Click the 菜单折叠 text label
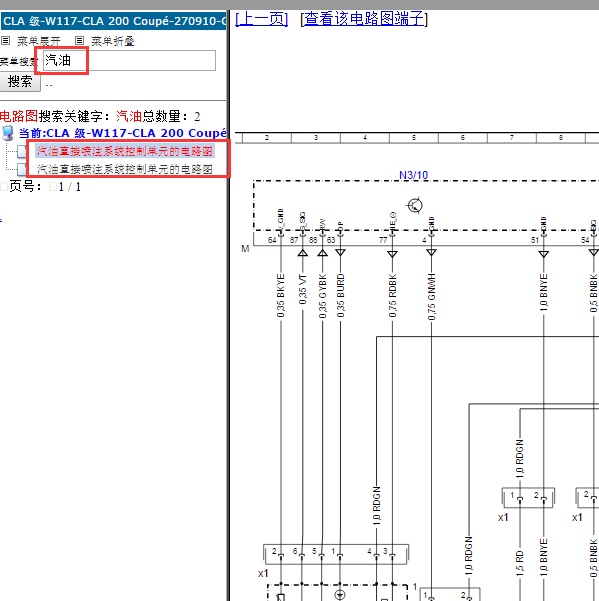The height and width of the screenshot is (601, 599). coord(113,41)
